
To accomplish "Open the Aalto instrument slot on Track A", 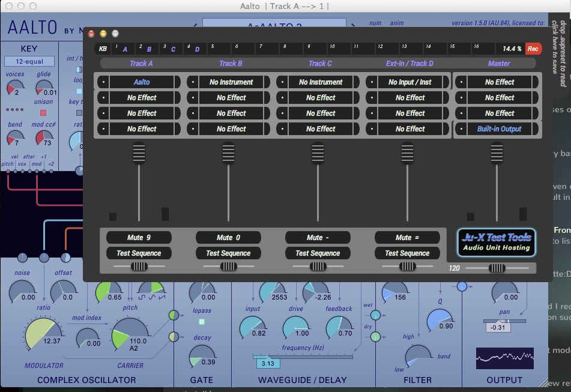I will [142, 82].
